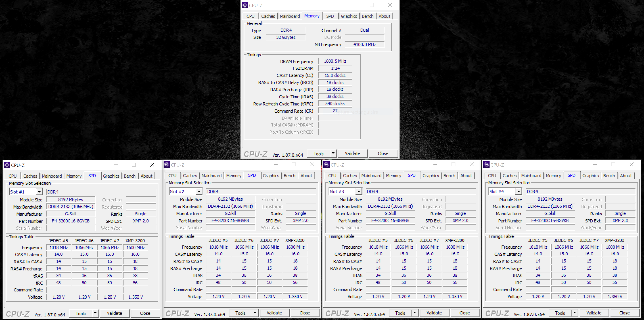Image resolution: width=644 pixels, height=320 pixels.
Task: Click CPU-Z app icon in Slot #1 window
Action: tap(7, 165)
